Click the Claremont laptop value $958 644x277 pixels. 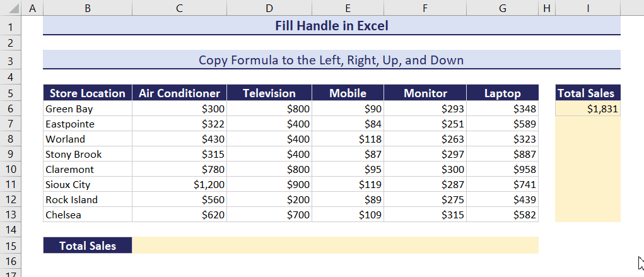pos(502,169)
